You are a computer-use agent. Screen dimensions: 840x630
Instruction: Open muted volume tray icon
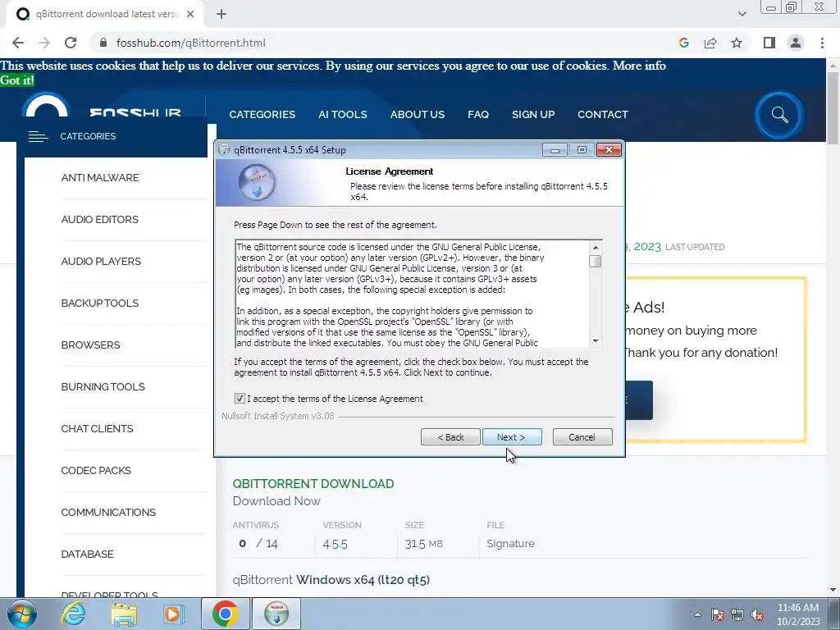(x=757, y=614)
